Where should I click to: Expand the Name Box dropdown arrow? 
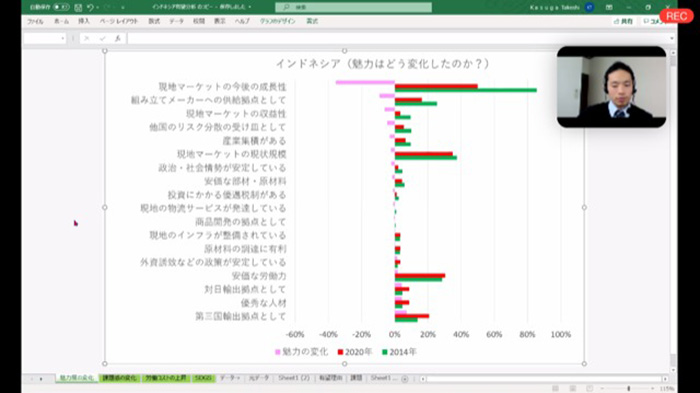(x=62, y=38)
